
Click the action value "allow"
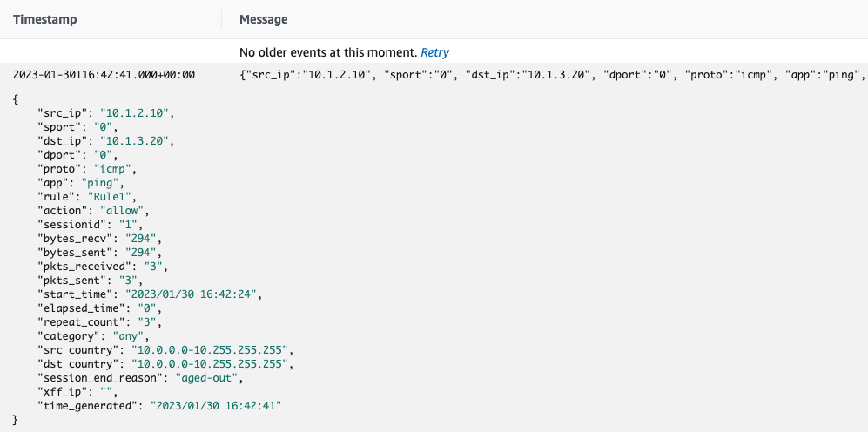[x=125, y=210]
